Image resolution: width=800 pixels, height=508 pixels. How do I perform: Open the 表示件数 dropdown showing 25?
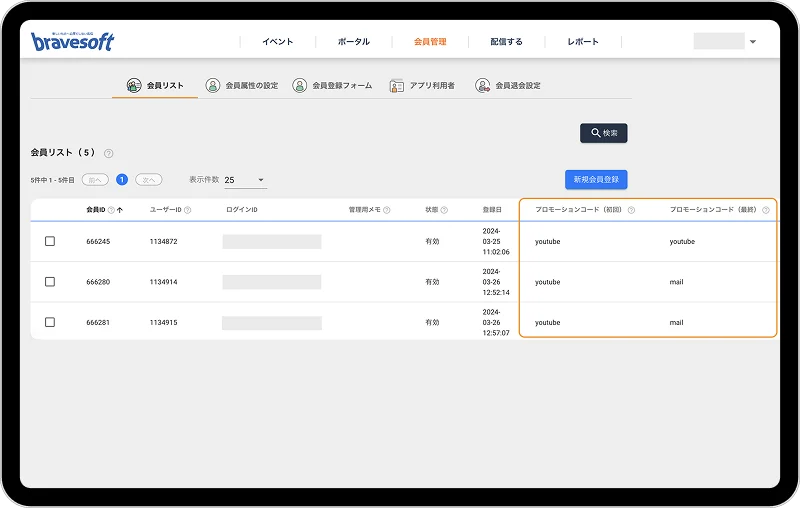tap(245, 180)
